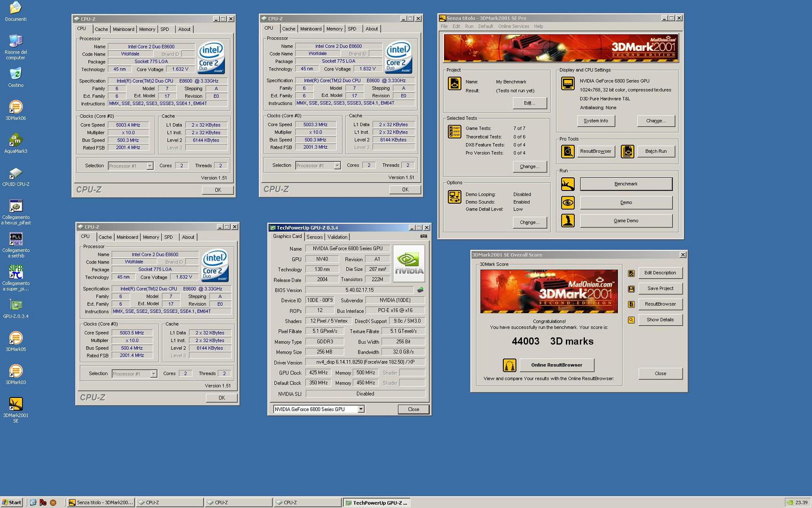812x508 pixels.
Task: Launch AquaMark3 desktop icon
Action: 16,140
